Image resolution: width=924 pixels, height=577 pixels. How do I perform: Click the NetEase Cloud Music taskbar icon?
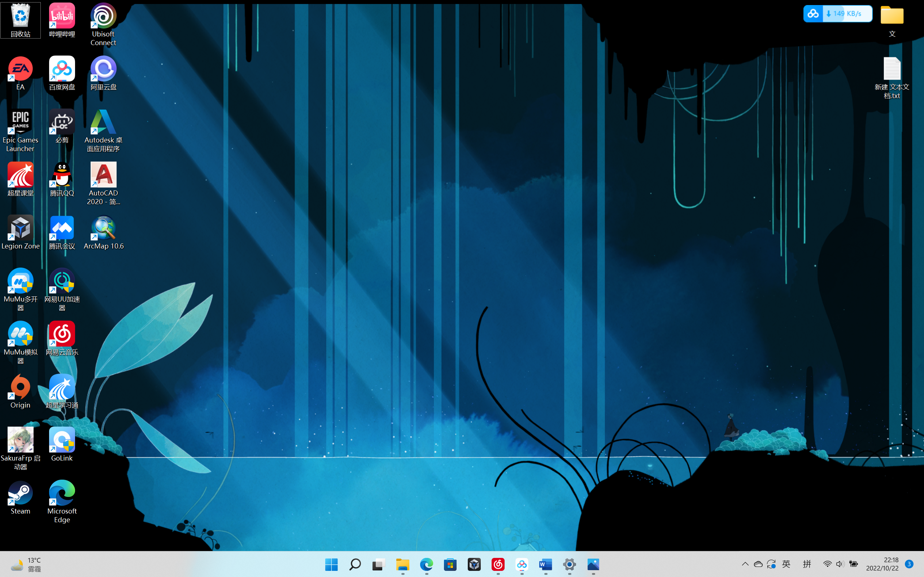[498, 564]
